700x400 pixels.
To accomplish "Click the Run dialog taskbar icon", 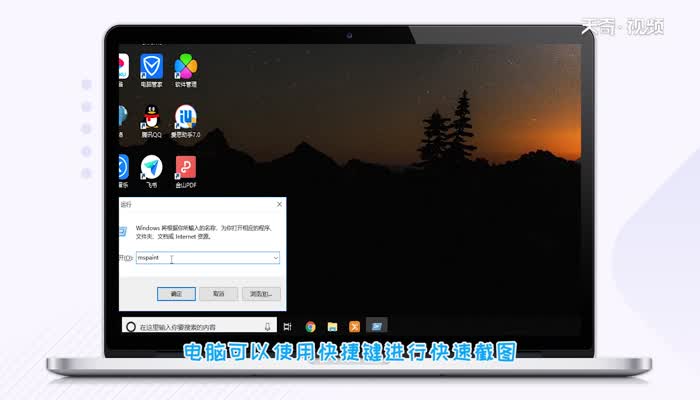I will (x=376, y=326).
